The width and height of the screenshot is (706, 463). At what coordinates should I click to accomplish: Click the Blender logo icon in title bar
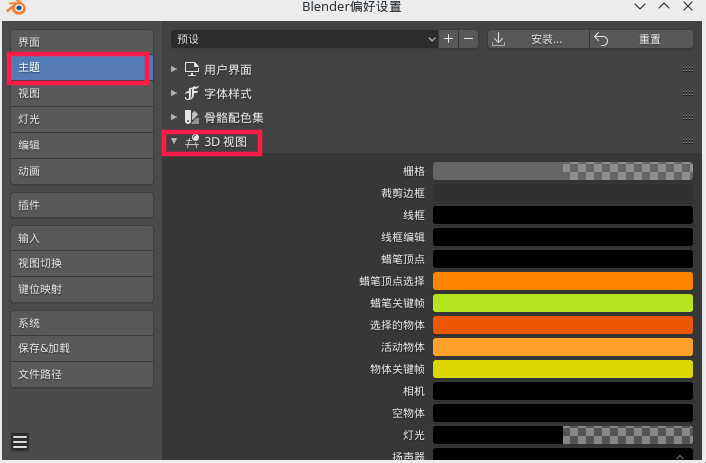click(x=16, y=7)
